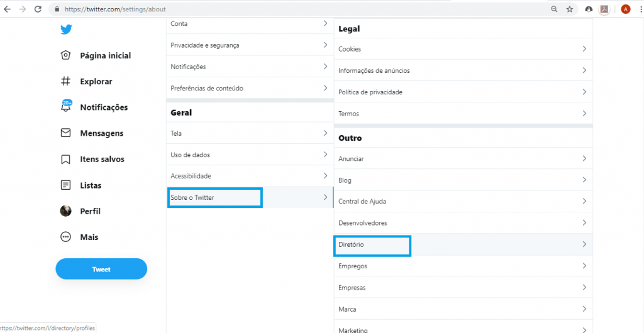The image size is (644, 333).
Task: Click Página inicial label text
Action: pos(106,56)
